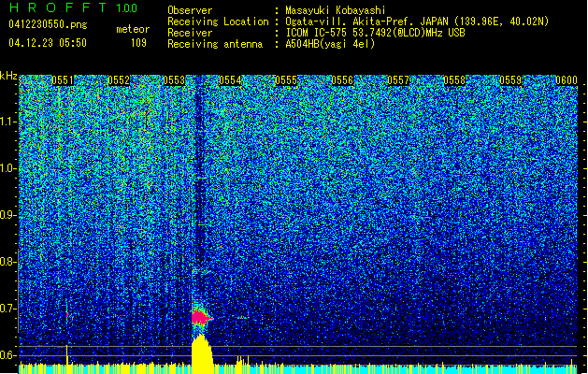Click the 0553 time marker
This screenshot has height=374, width=588.
(x=174, y=80)
